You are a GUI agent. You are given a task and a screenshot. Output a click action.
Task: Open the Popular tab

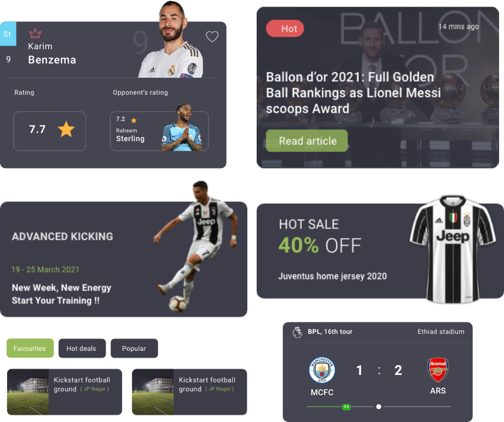pyautogui.click(x=134, y=348)
